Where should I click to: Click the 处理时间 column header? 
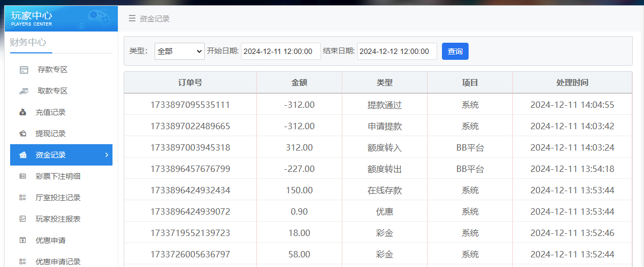pos(572,83)
